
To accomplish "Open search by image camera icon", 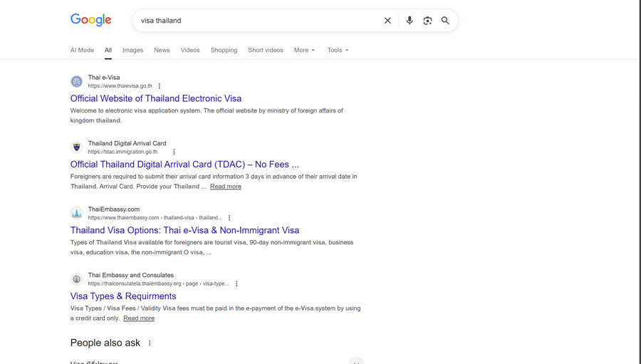I will [x=427, y=21].
